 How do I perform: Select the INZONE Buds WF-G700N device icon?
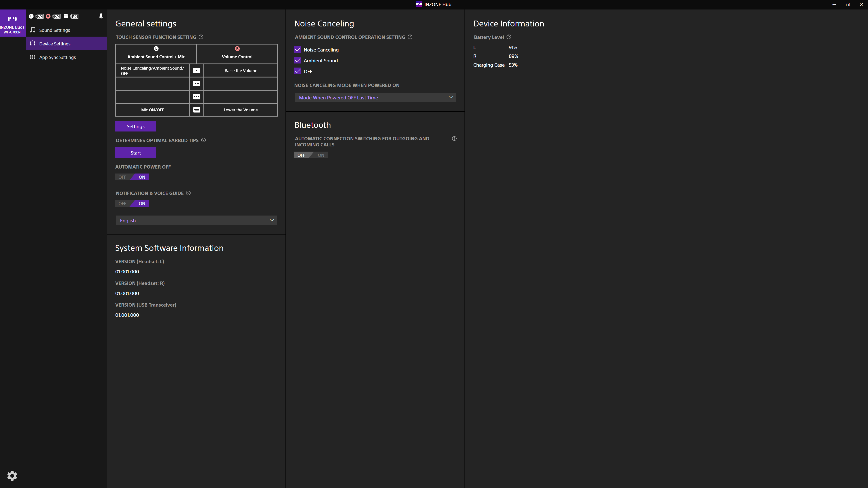click(x=12, y=23)
